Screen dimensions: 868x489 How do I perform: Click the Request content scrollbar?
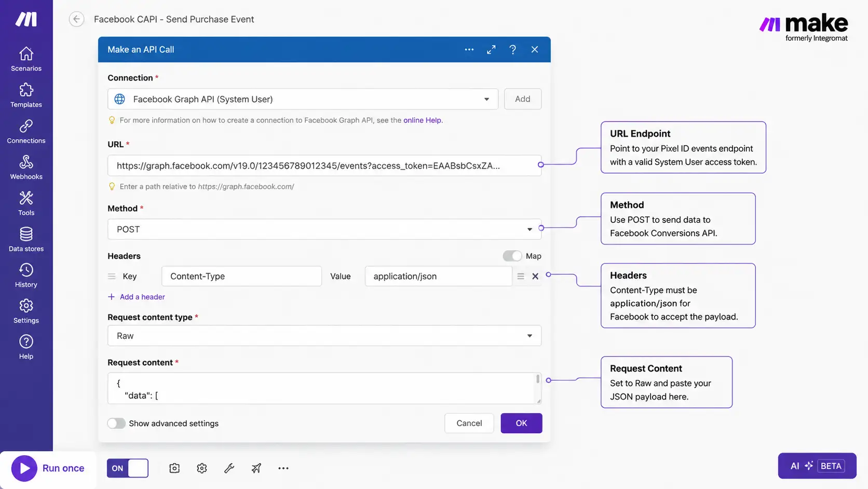pyautogui.click(x=538, y=379)
